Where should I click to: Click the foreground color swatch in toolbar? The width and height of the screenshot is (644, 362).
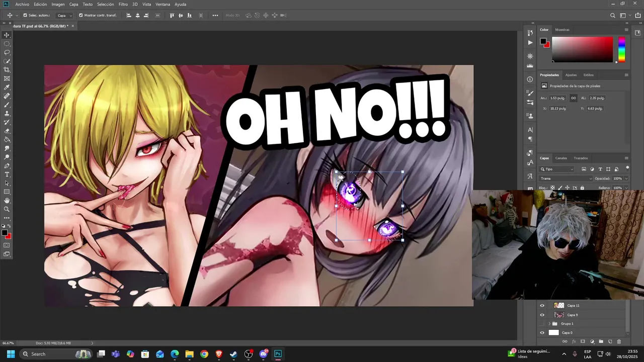tap(5, 233)
